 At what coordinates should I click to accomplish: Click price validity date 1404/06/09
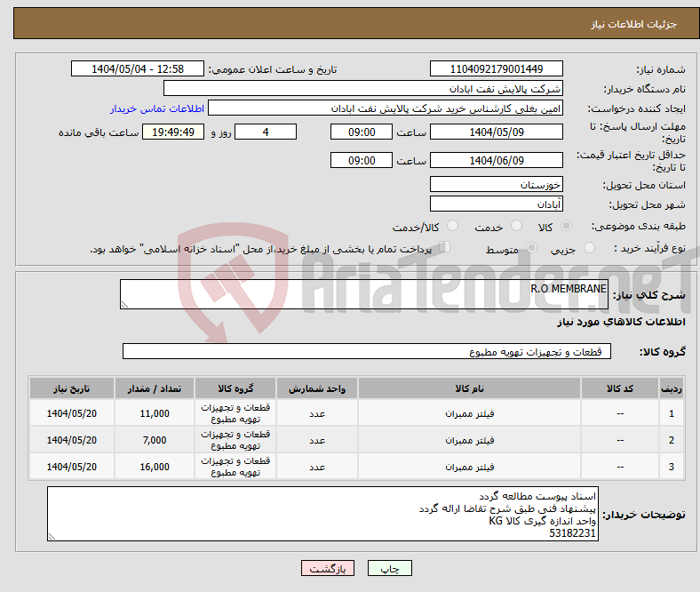(x=496, y=160)
